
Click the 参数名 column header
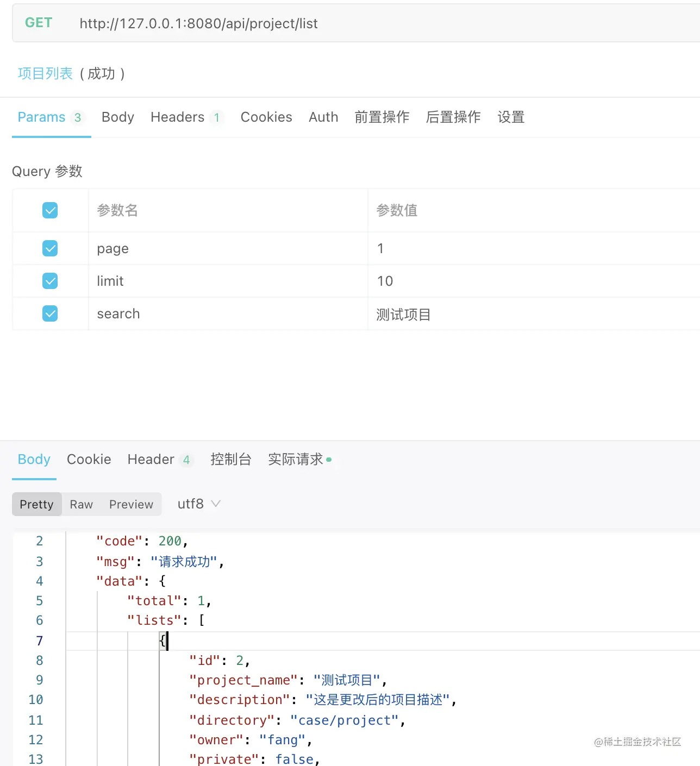[x=117, y=210]
